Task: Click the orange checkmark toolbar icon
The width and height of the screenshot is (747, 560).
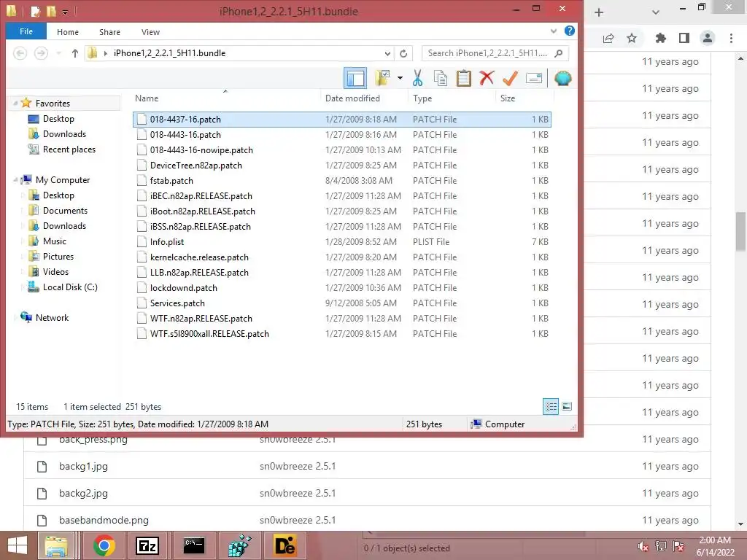Action: 510,78
